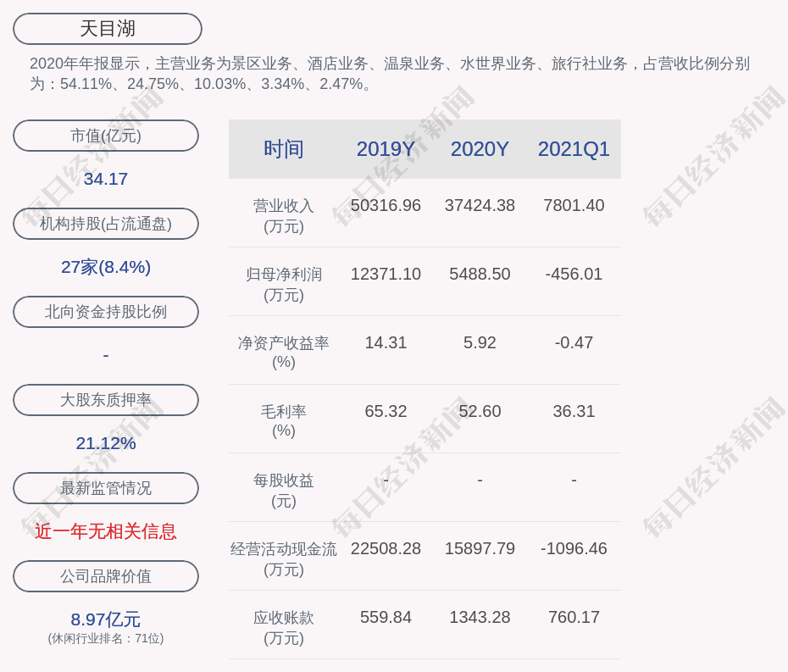
Task: Click receivables value 1343.28
Action: (x=480, y=617)
